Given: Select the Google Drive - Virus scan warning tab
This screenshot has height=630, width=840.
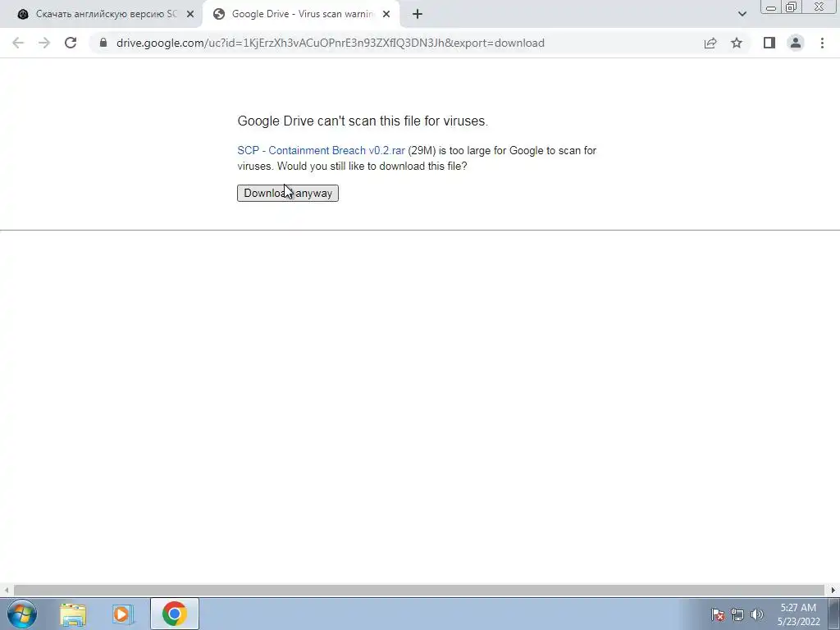Looking at the screenshot, I should [x=300, y=14].
